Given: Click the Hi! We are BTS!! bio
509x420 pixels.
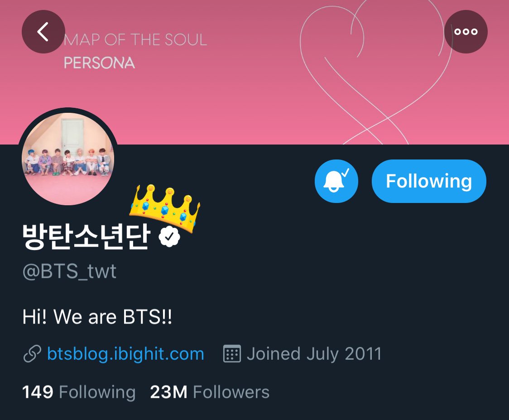Looking at the screenshot, I should (97, 317).
